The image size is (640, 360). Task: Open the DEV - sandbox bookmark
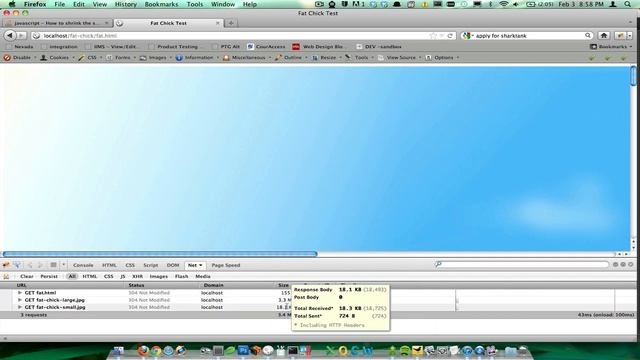tap(379, 47)
